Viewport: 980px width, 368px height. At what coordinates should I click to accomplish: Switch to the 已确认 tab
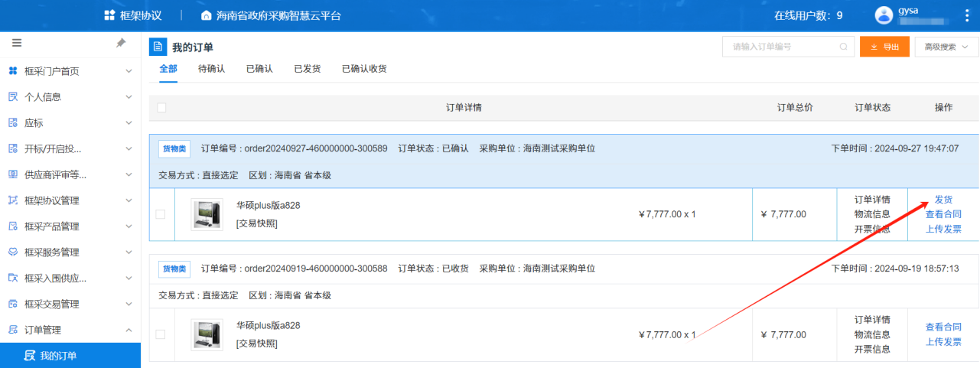pyautogui.click(x=259, y=69)
